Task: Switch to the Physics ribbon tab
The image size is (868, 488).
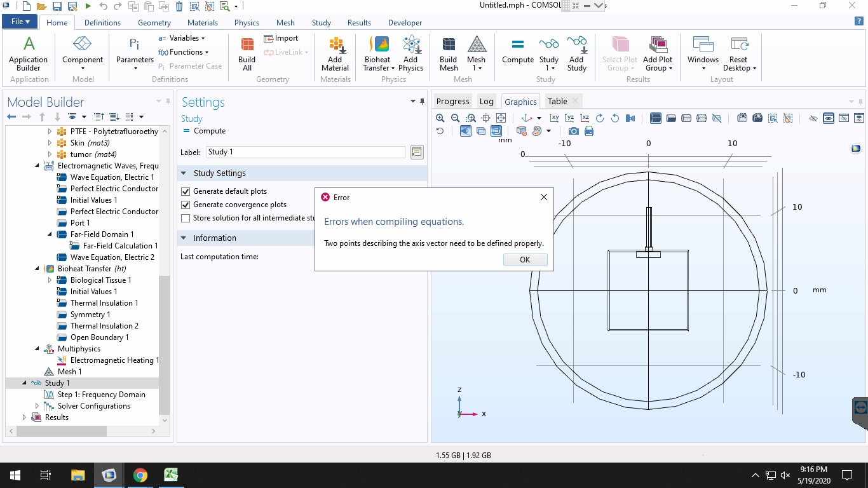Action: [x=247, y=22]
